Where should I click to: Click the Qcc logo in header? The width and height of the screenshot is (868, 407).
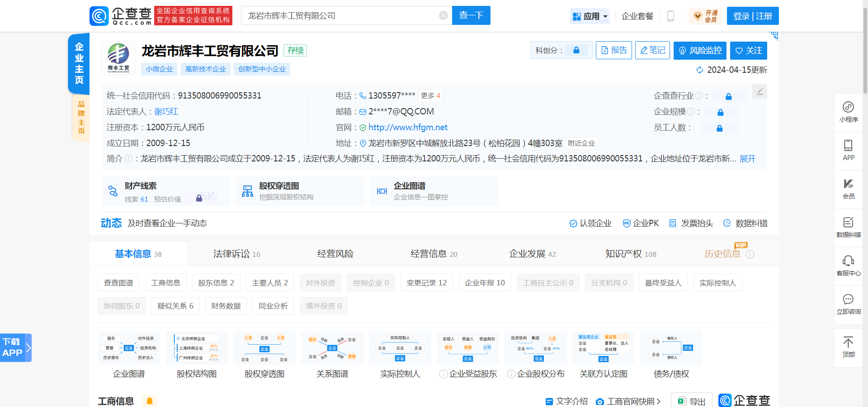tap(121, 16)
